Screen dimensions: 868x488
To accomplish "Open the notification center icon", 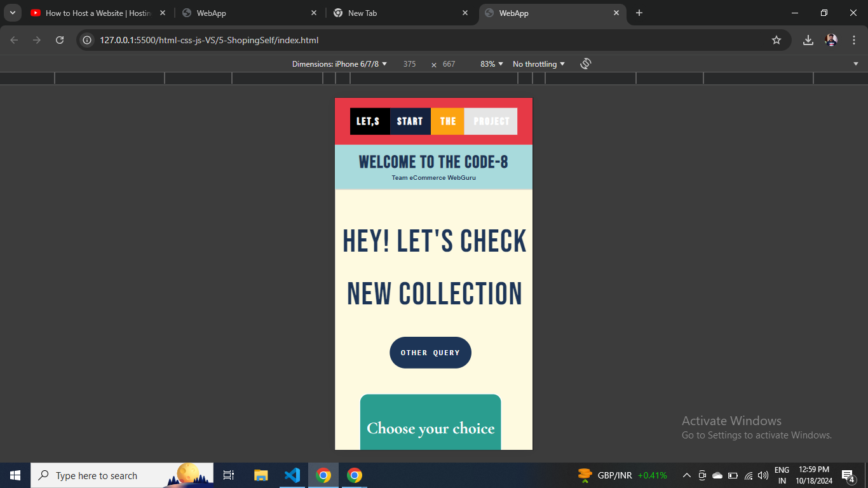I will click(x=848, y=475).
